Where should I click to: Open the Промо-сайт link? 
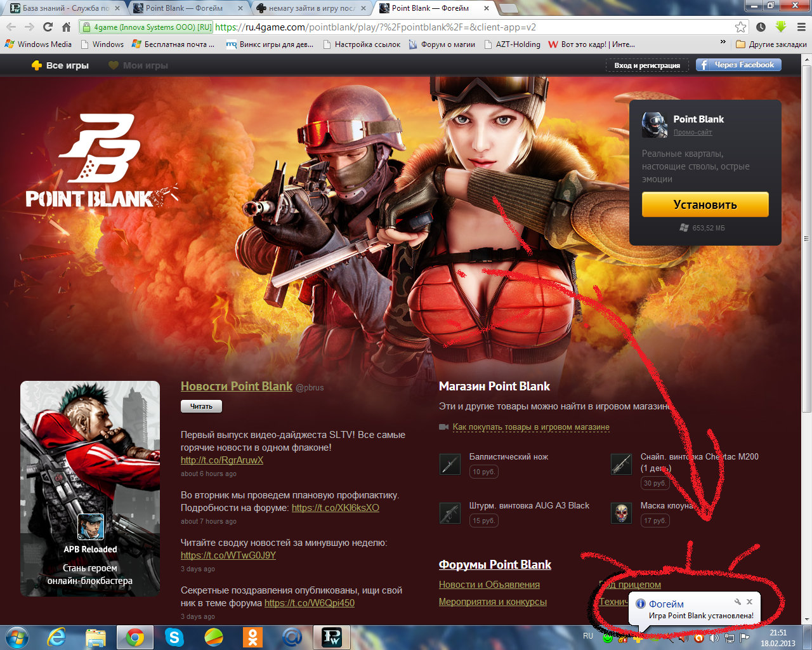click(x=693, y=132)
